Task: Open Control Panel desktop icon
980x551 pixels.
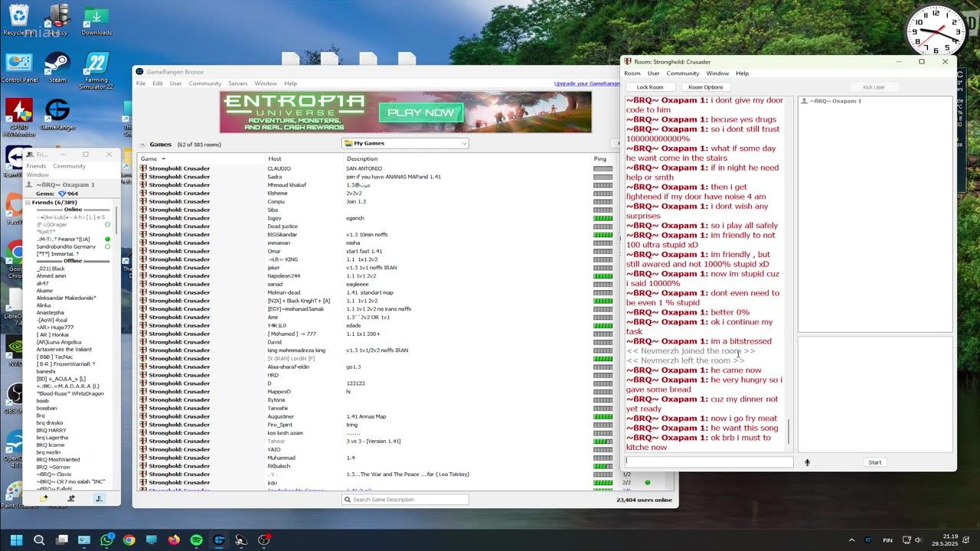Action: [x=19, y=67]
